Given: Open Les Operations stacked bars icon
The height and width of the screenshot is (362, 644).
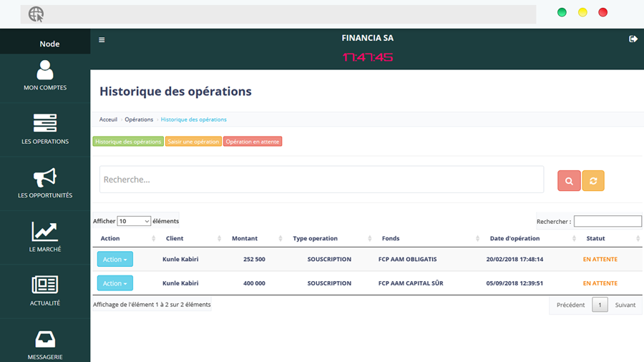Looking at the screenshot, I should click(45, 123).
